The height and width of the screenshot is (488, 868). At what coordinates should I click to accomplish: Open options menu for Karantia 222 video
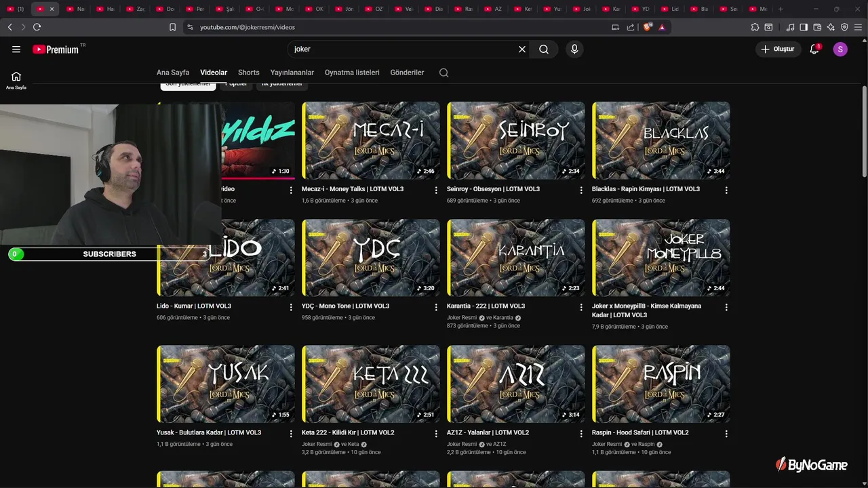(x=581, y=308)
